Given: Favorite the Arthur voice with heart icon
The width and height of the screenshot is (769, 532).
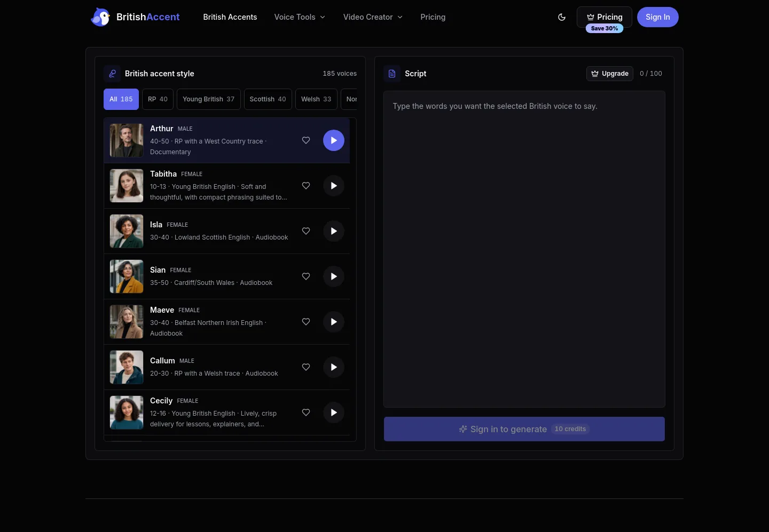Looking at the screenshot, I should coord(306,140).
